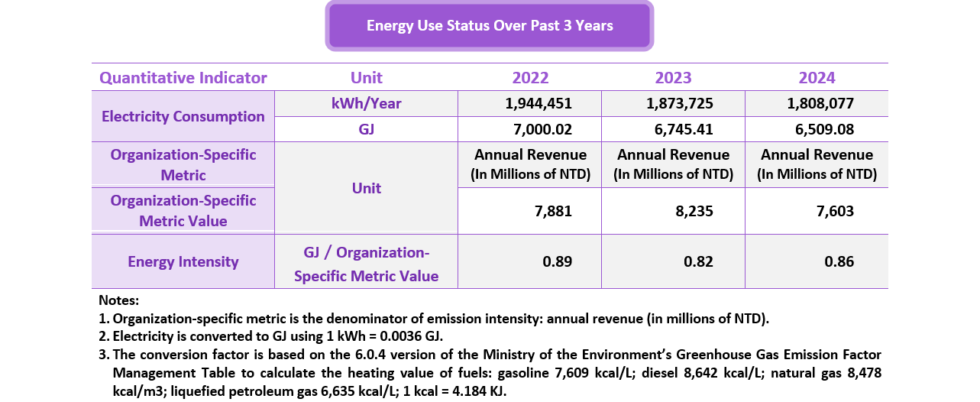
Task: Click the 2024 column header
Action: [817, 78]
